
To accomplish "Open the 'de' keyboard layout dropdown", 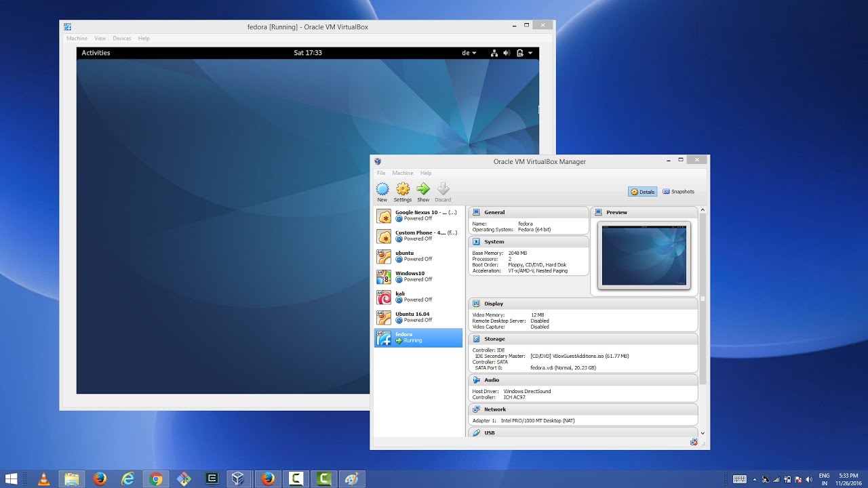I will point(469,53).
